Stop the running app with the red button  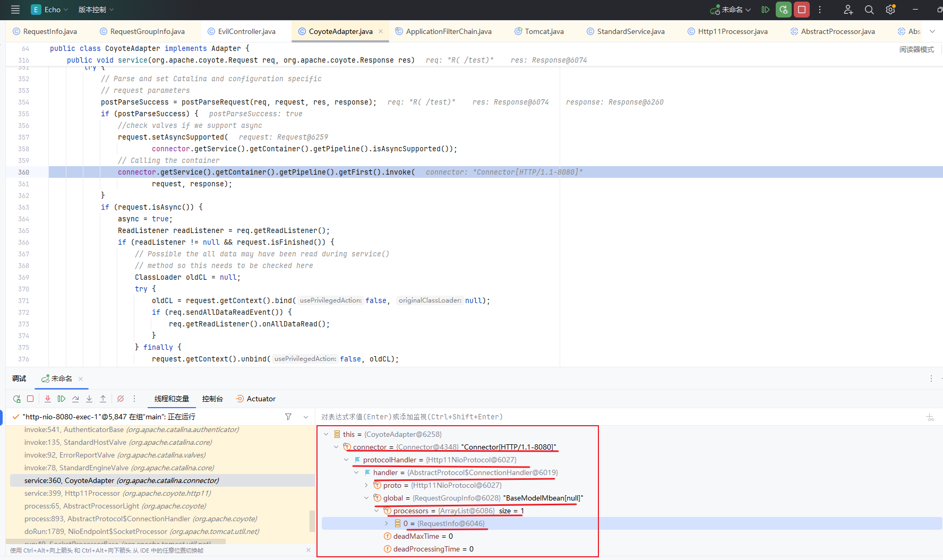coord(802,10)
